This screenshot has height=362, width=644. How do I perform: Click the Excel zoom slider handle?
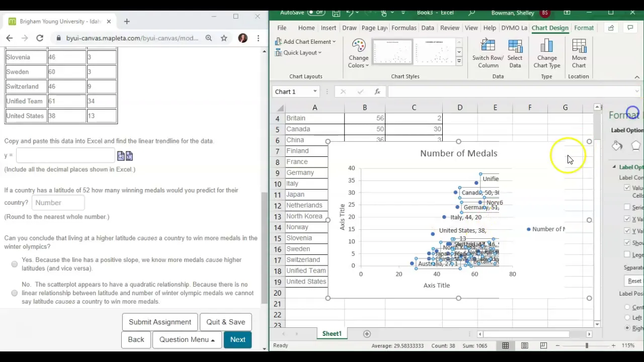pos(587,345)
